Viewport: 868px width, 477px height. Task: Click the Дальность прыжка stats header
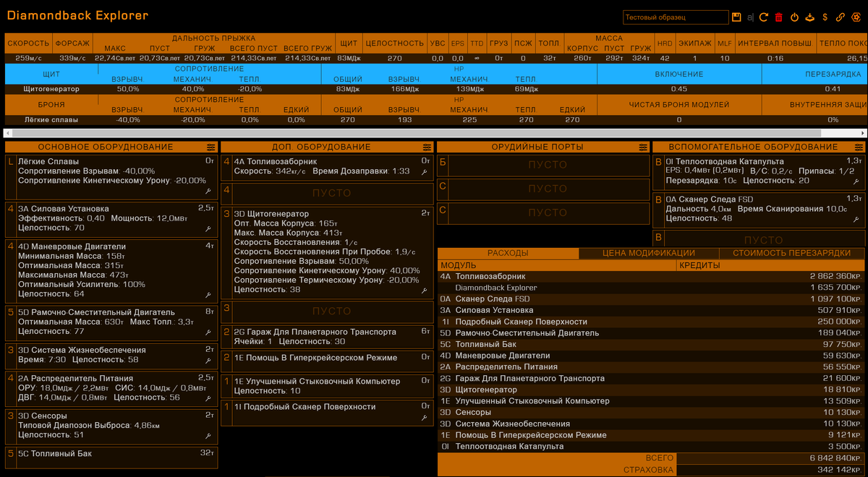click(213, 38)
